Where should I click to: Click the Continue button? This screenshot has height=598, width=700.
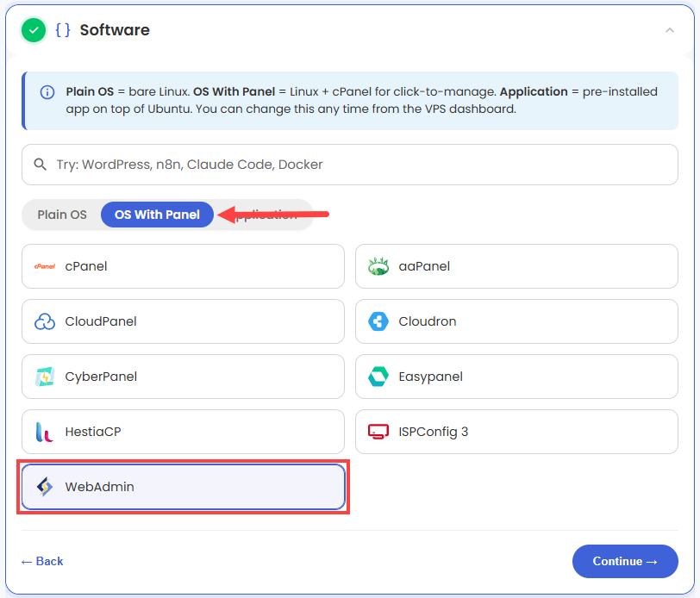pos(625,562)
